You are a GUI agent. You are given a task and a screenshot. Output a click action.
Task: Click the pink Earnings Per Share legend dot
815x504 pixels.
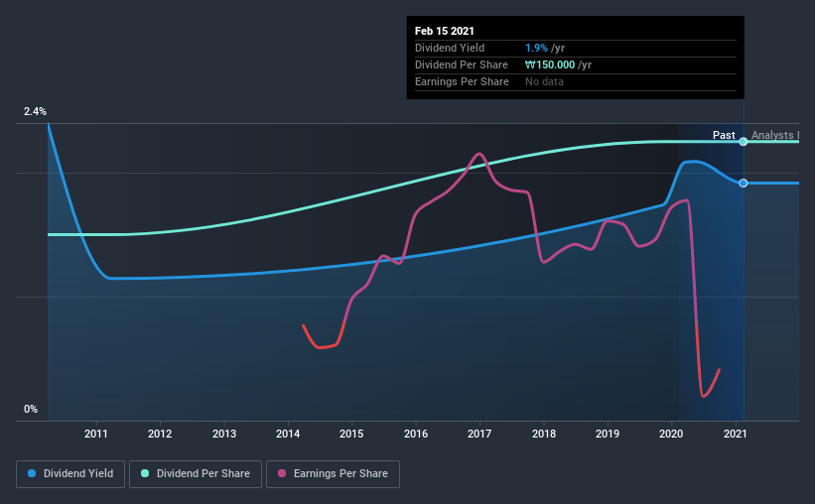pos(282,473)
